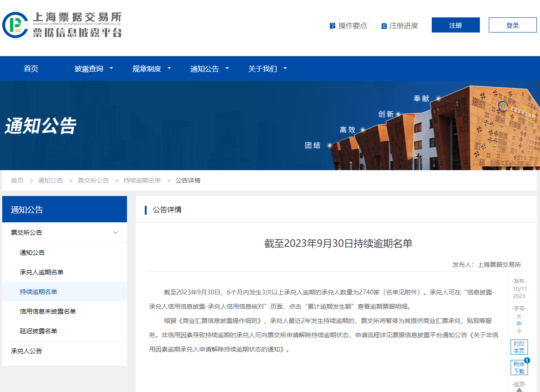This screenshot has height=392, width=540.
Task: Click the Shanghai Commercial Paper Exchange logo
Action: pyautogui.click(x=62, y=24)
